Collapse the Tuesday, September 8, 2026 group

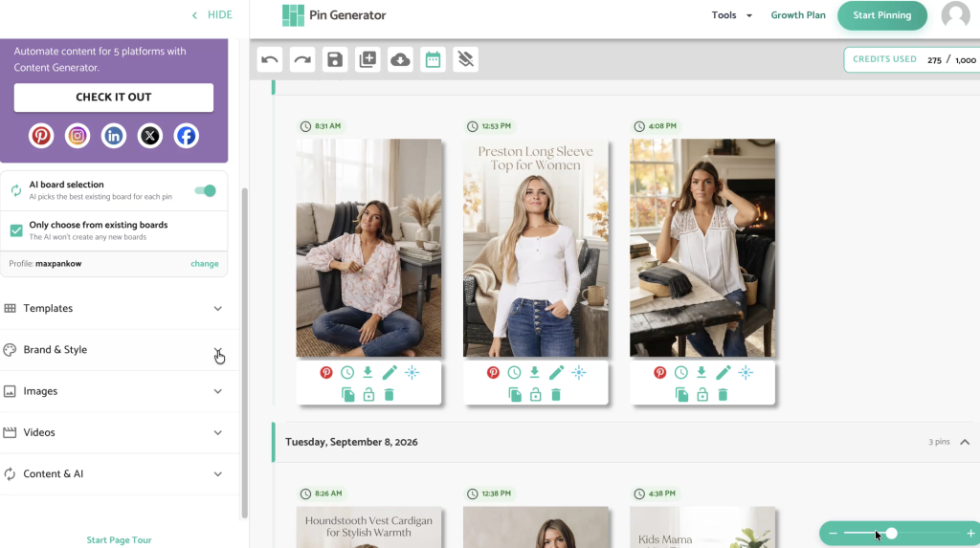(965, 442)
